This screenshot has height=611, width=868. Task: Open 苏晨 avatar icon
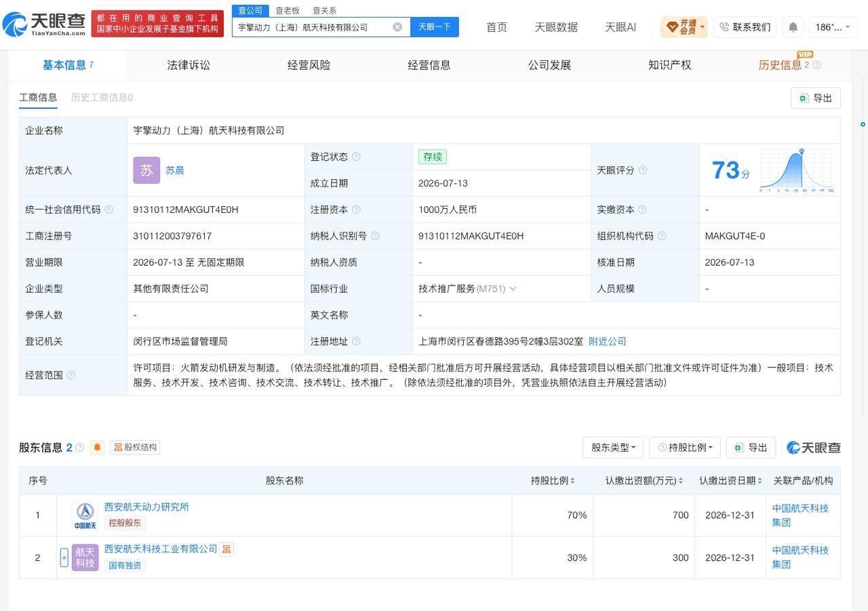[146, 170]
